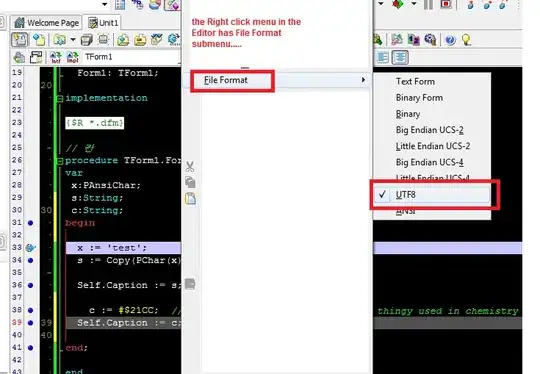The height and width of the screenshot is (374, 540).
Task: Choose Big Endian UCS-2 format
Action: pyautogui.click(x=429, y=130)
